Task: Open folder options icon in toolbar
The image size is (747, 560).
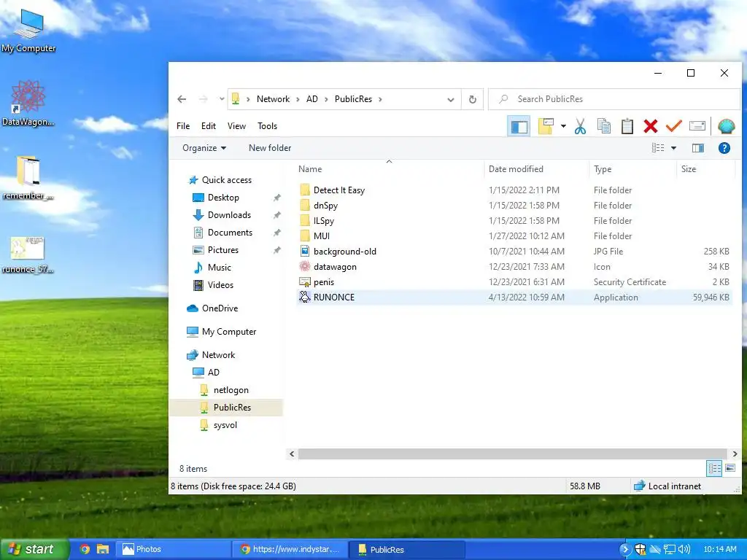Action: (546, 126)
